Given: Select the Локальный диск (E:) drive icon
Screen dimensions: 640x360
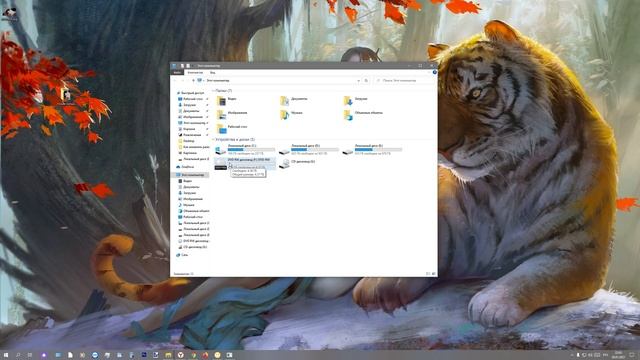Looking at the screenshot, I should [347, 151].
